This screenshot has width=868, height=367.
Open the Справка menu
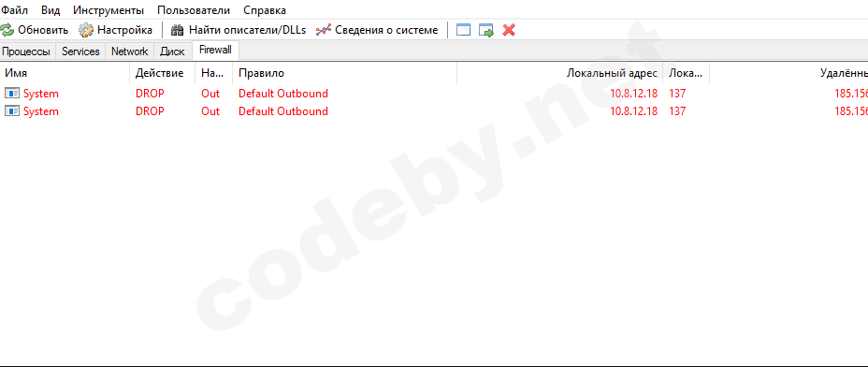point(265,10)
